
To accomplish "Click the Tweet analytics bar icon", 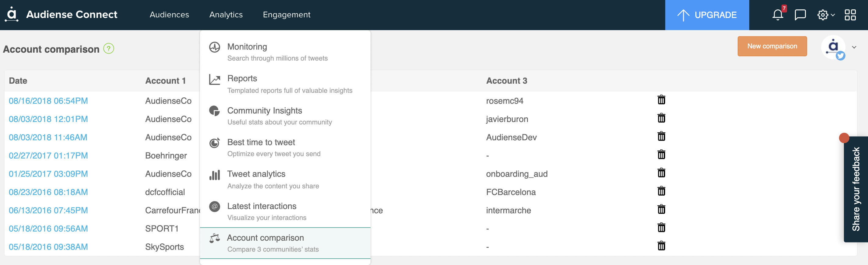I will click(215, 175).
